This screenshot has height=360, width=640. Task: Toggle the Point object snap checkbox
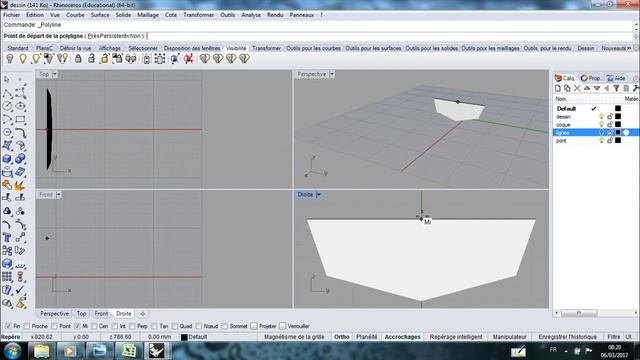(54, 326)
